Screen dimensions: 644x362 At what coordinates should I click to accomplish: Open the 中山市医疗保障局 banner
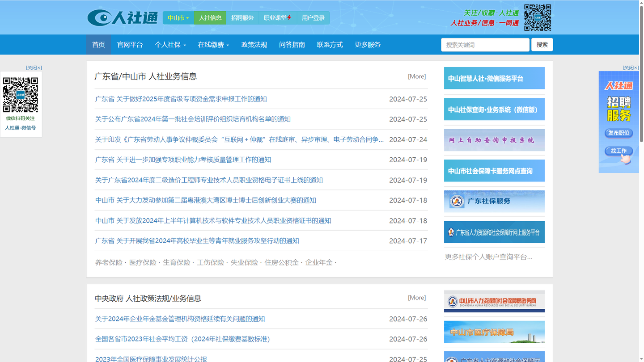(494, 332)
